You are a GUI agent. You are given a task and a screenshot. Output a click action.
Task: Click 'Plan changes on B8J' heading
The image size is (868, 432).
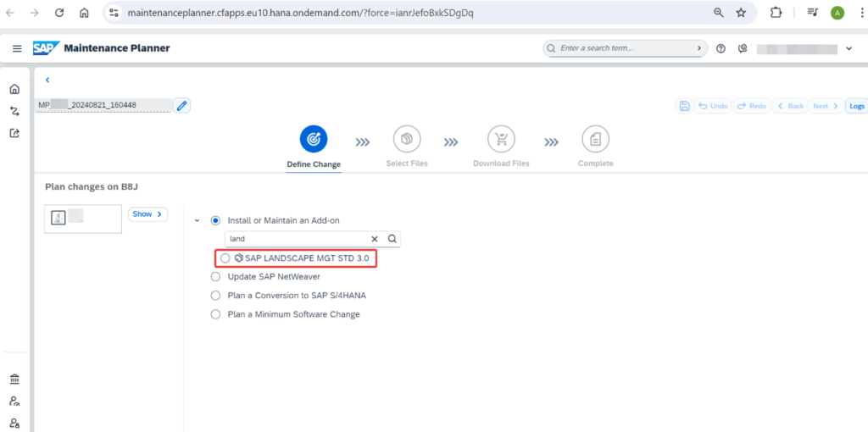point(92,187)
